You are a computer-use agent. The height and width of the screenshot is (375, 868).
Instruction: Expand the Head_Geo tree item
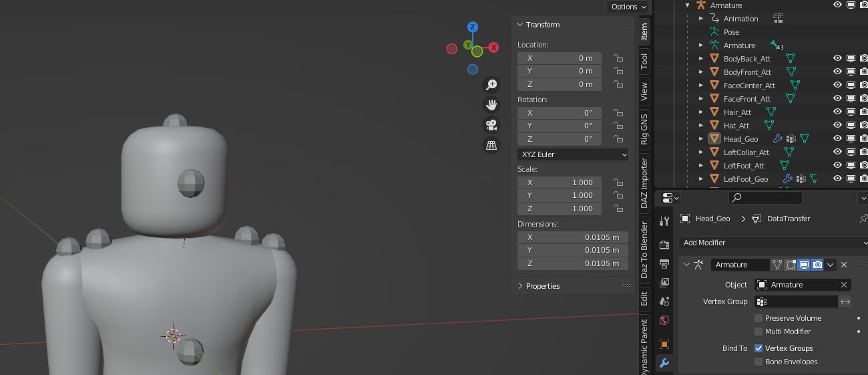(x=701, y=139)
